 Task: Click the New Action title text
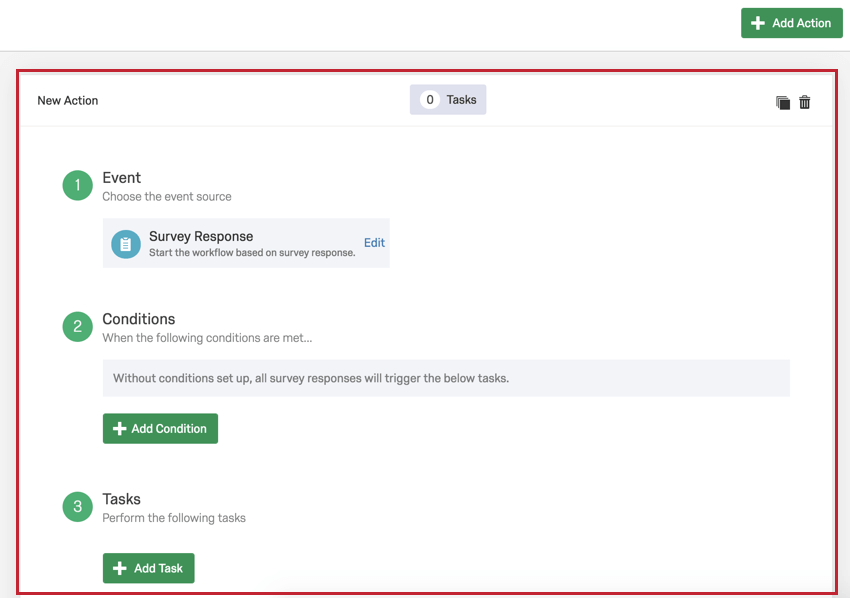click(68, 100)
